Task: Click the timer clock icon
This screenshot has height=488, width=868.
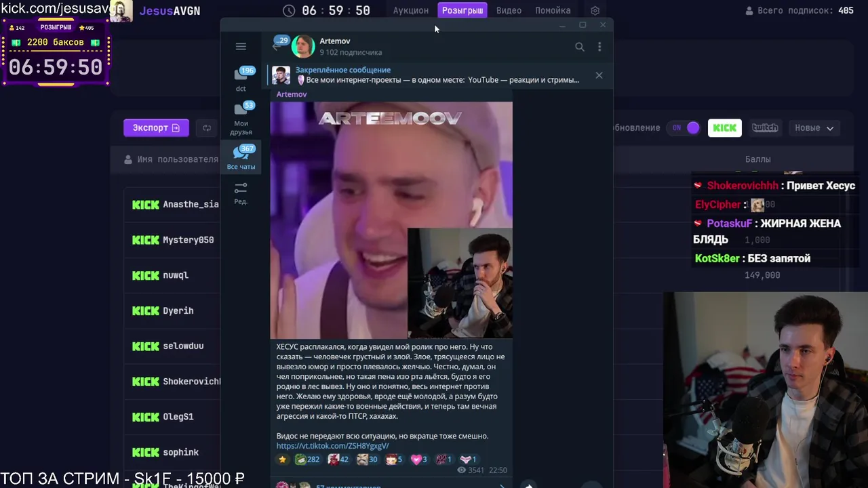Action: coord(289,11)
